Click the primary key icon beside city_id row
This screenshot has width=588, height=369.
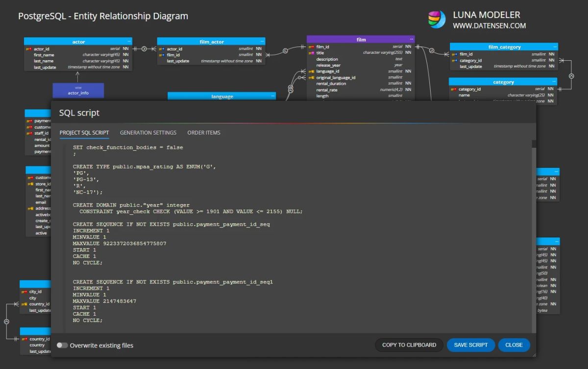(24, 292)
